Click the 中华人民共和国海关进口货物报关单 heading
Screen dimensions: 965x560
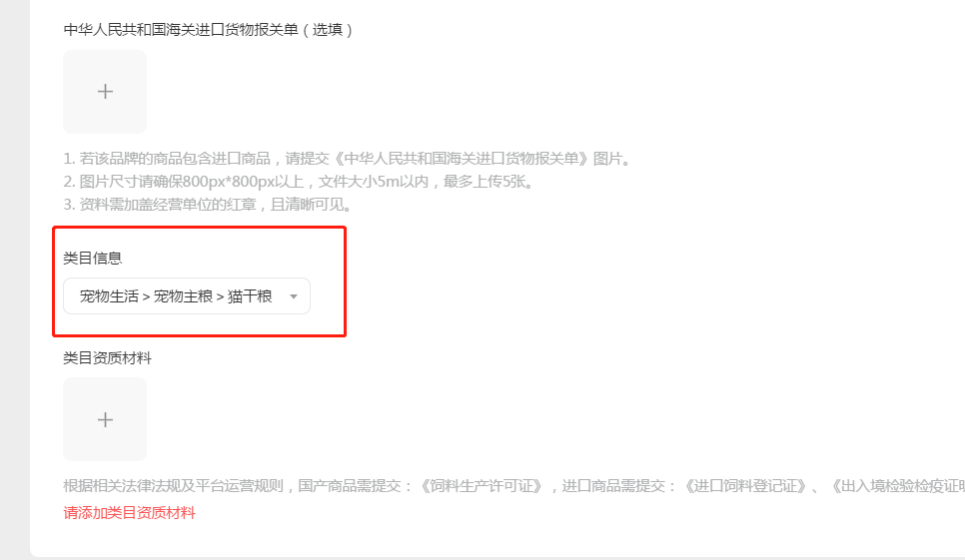tap(181, 30)
